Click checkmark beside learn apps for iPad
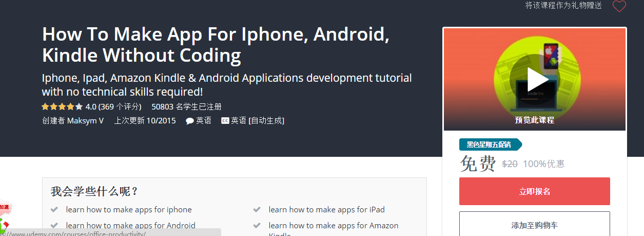Screen dimensions: 644x236 coord(257,209)
